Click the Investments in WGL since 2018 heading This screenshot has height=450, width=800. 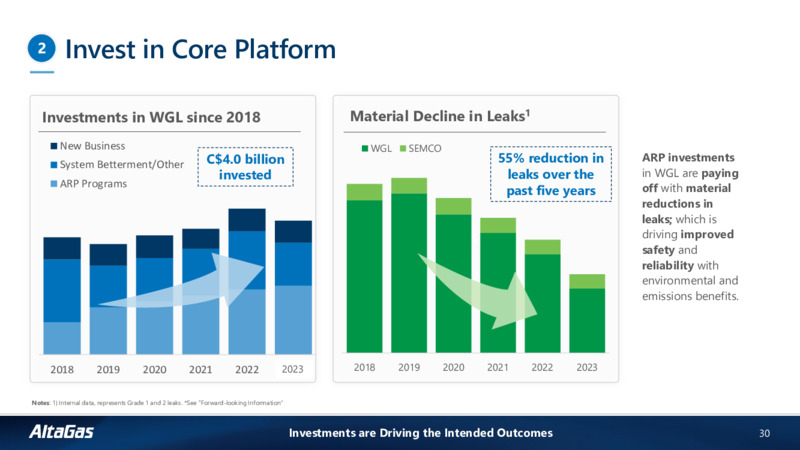[151, 117]
